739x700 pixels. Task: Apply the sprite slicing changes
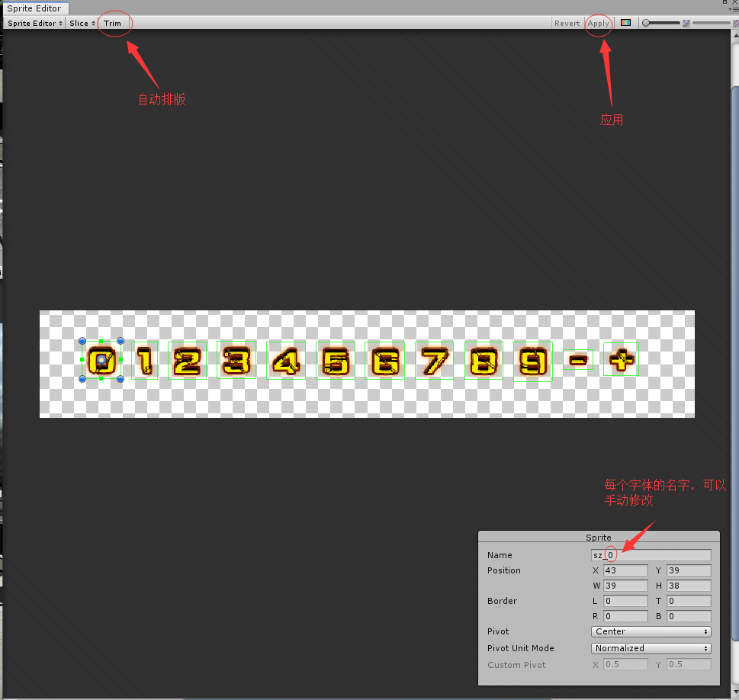[x=599, y=23]
